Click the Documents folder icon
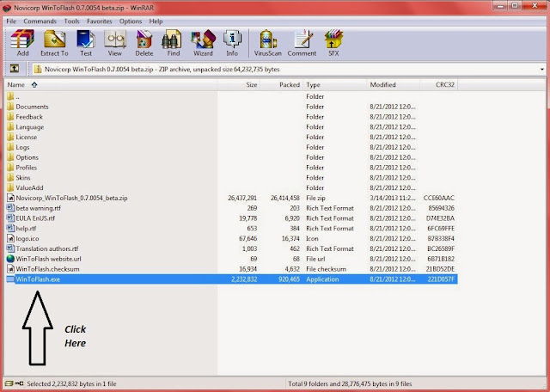550x392 pixels. (10, 107)
